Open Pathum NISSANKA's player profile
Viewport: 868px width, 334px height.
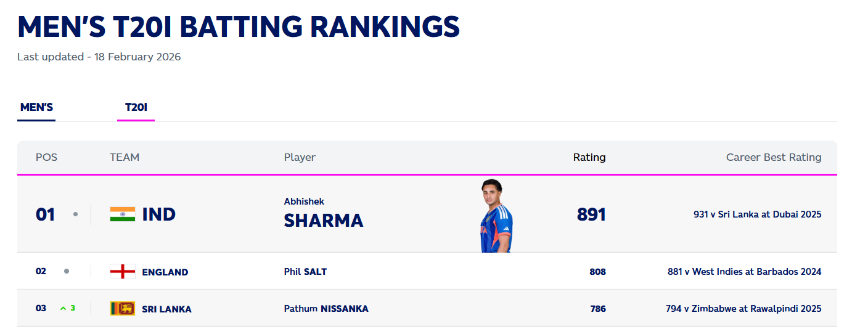tap(326, 309)
